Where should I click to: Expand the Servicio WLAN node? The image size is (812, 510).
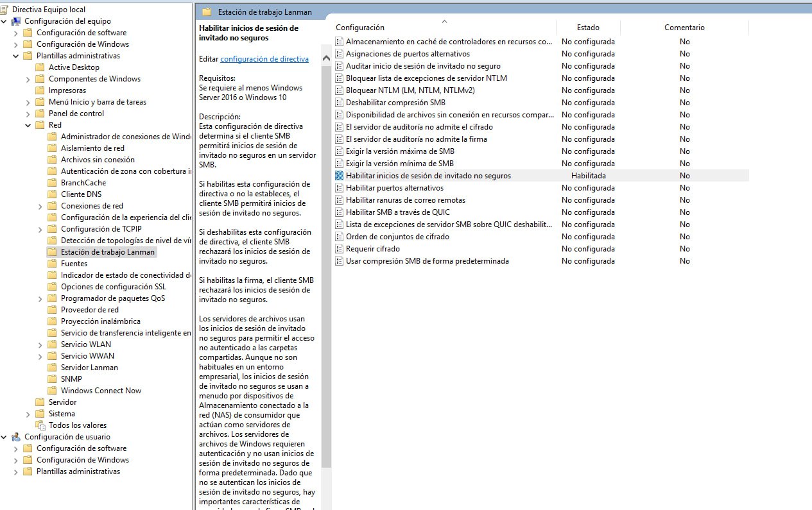[40, 344]
